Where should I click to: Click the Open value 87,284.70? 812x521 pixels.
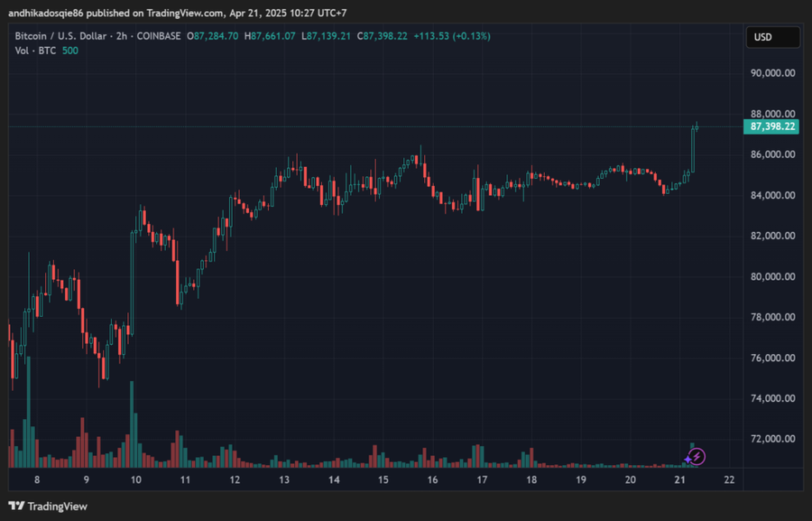(x=216, y=36)
